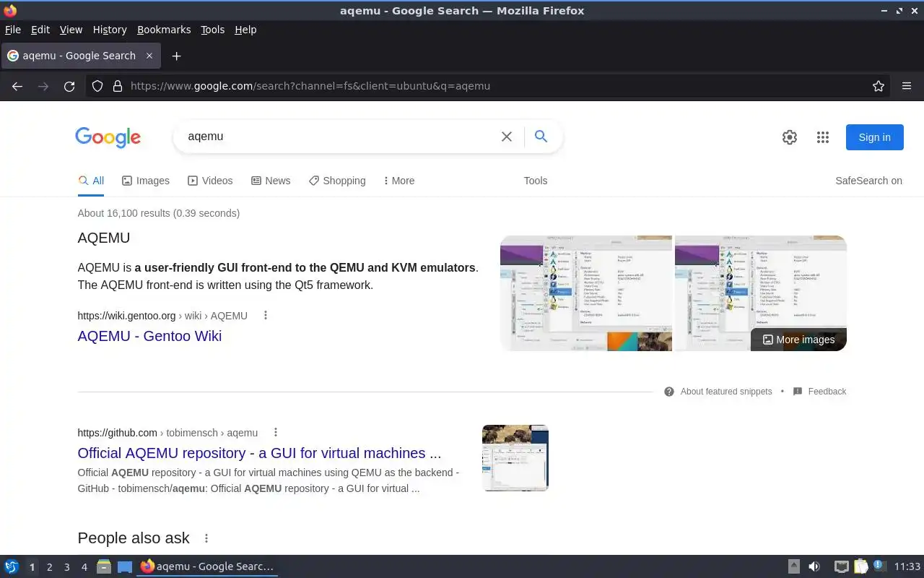Select the All results tab
This screenshot has width=924, height=578.
91,181
